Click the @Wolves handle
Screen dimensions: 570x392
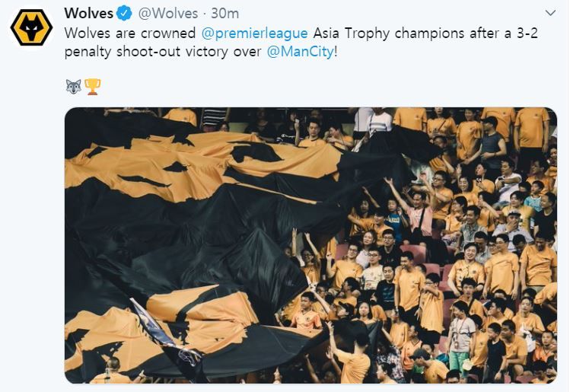tap(167, 14)
